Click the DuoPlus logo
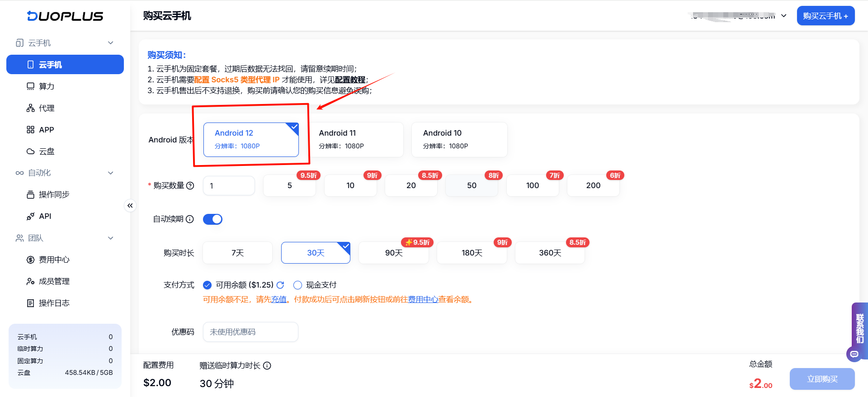Image resolution: width=868 pixels, height=397 pixels. tap(65, 16)
